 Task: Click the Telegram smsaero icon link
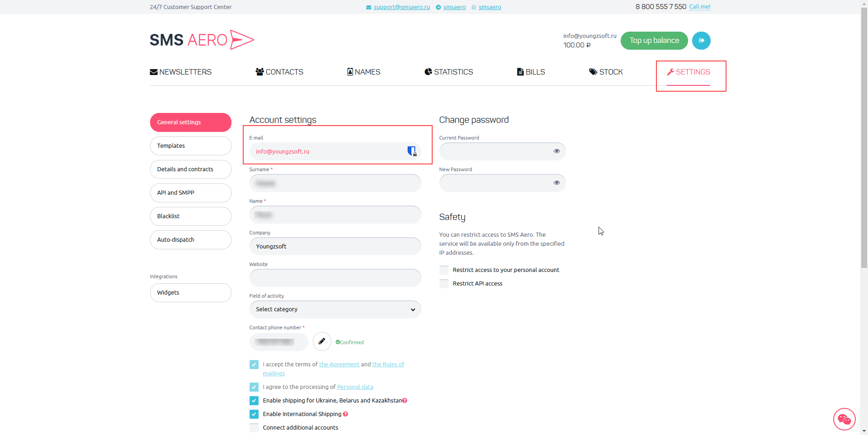click(x=438, y=7)
